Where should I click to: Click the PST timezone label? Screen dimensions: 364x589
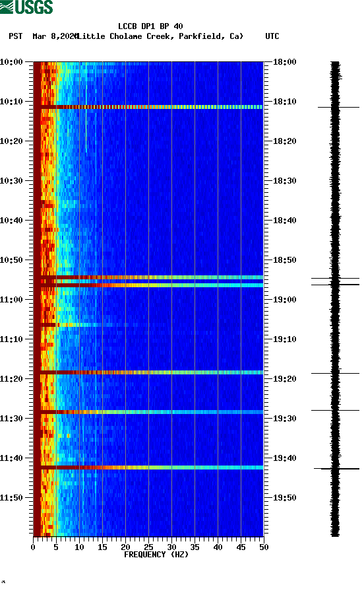pyautogui.click(x=16, y=36)
